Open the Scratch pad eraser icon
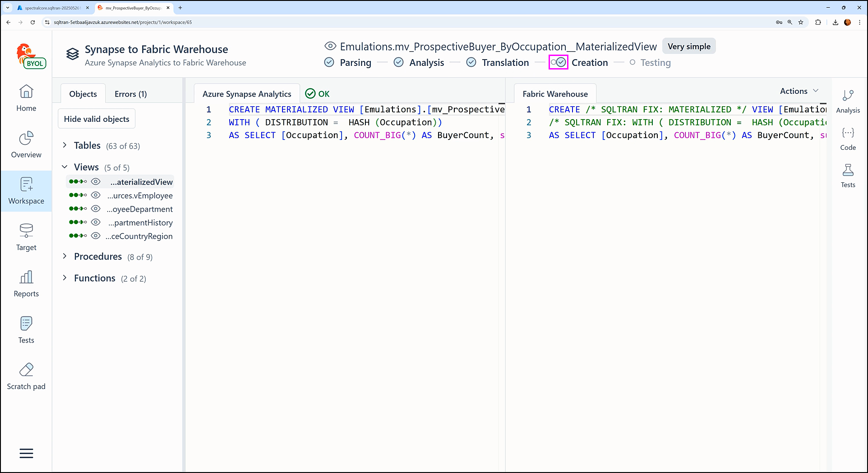The height and width of the screenshot is (473, 868). click(x=26, y=370)
